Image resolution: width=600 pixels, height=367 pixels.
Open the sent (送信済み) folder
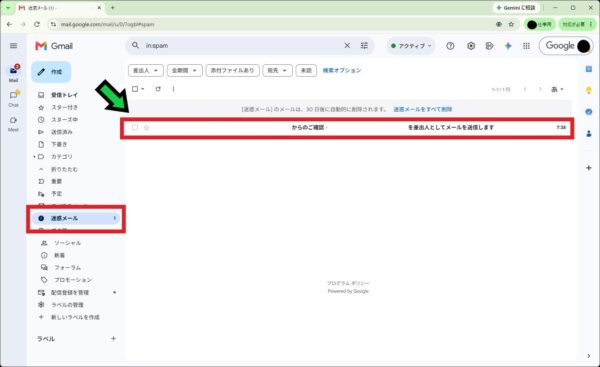[x=62, y=132]
